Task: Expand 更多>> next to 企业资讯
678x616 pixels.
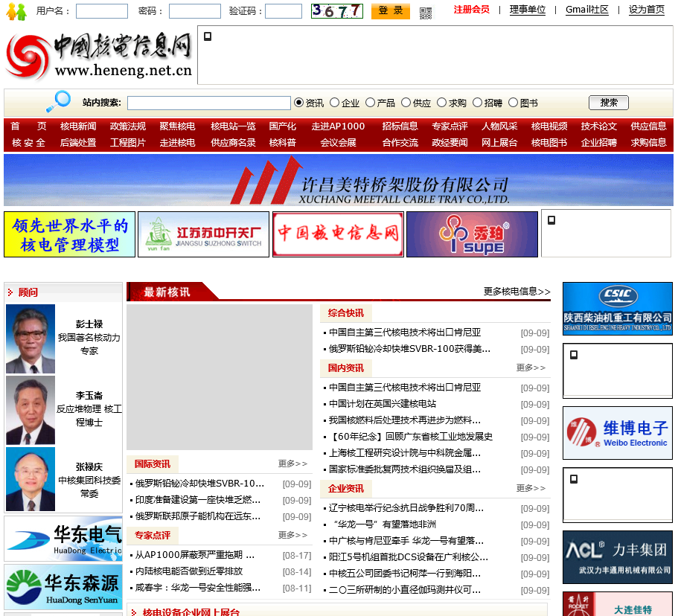Action: point(531,488)
